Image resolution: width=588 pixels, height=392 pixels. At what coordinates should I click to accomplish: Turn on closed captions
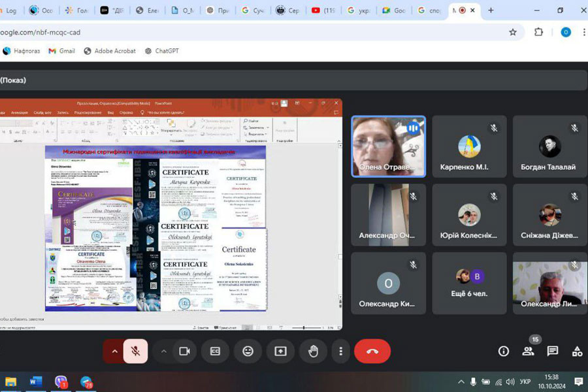coord(215,351)
